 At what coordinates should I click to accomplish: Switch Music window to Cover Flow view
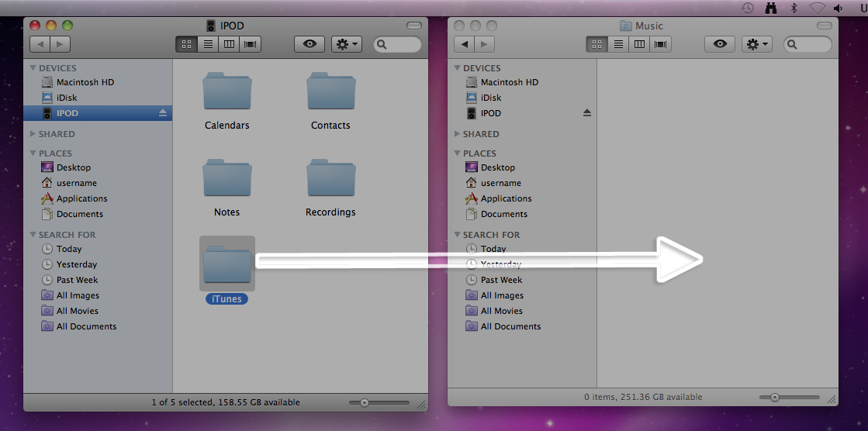pos(661,44)
